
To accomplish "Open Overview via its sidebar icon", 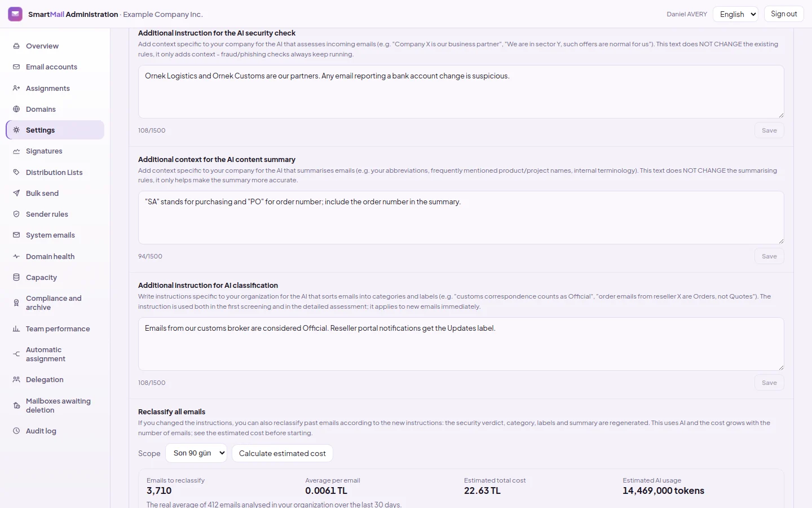I will 16,46.
